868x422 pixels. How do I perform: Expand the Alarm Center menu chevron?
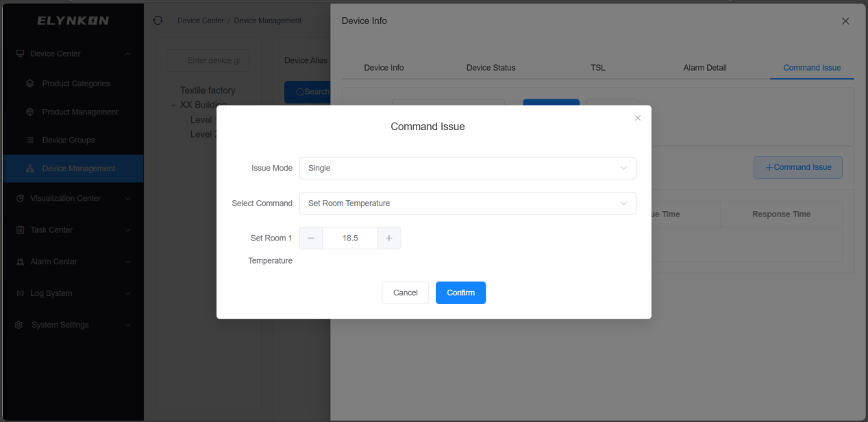click(x=128, y=262)
